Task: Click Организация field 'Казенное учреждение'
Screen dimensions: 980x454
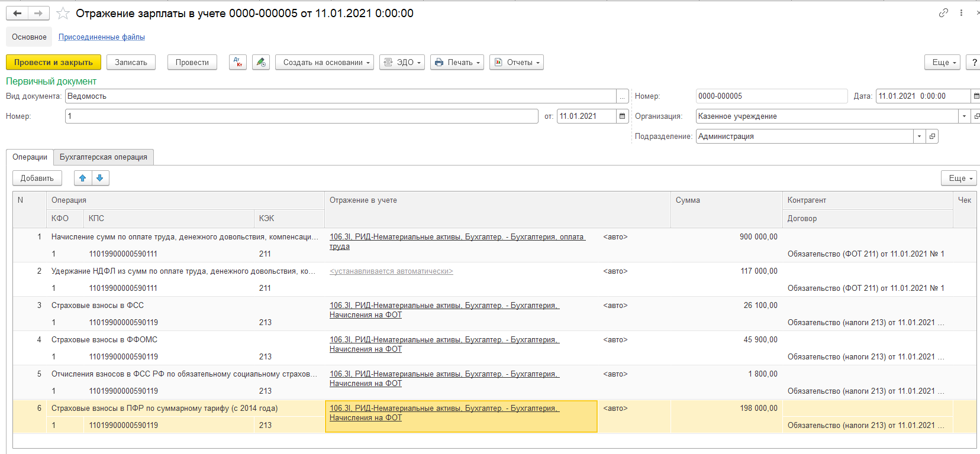Action: (x=827, y=116)
